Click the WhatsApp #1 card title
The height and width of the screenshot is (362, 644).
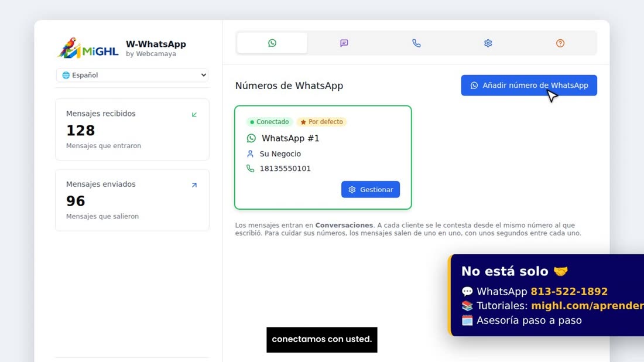pos(290,138)
